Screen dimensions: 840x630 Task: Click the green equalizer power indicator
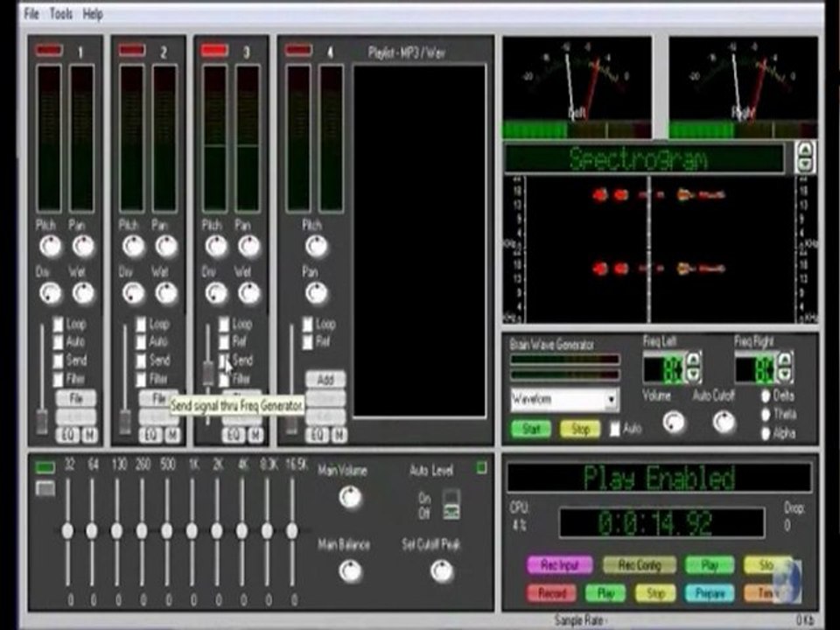45,467
